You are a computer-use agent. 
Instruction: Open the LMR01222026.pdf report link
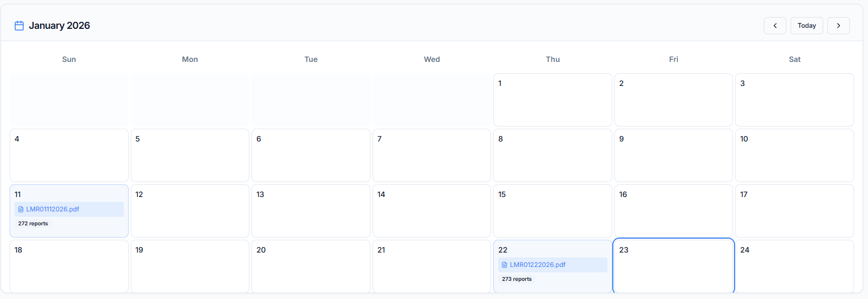point(537,265)
